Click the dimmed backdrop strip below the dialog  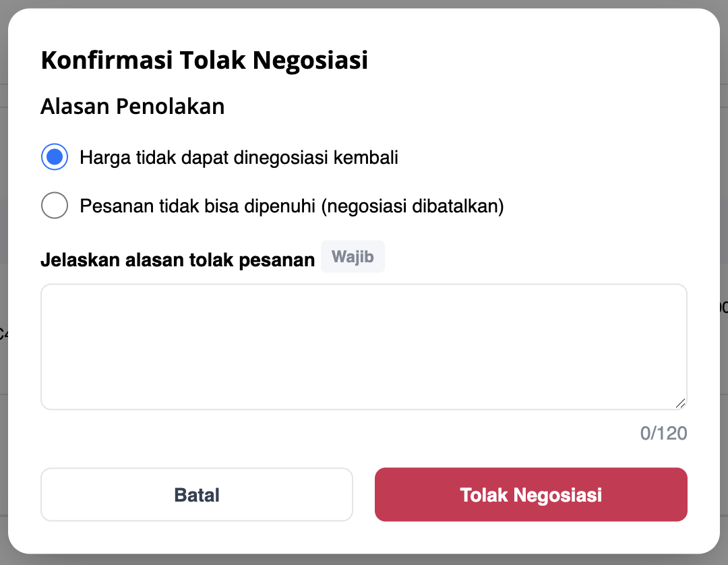tap(364, 560)
